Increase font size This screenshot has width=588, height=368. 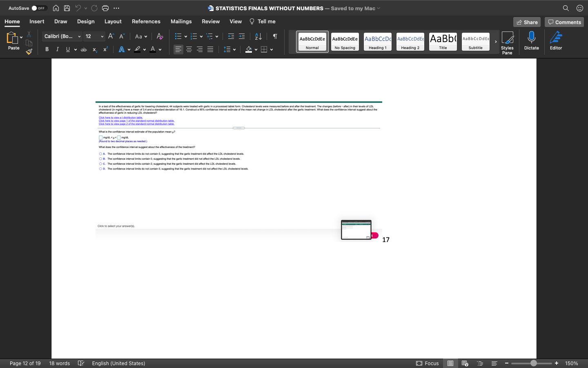point(111,36)
